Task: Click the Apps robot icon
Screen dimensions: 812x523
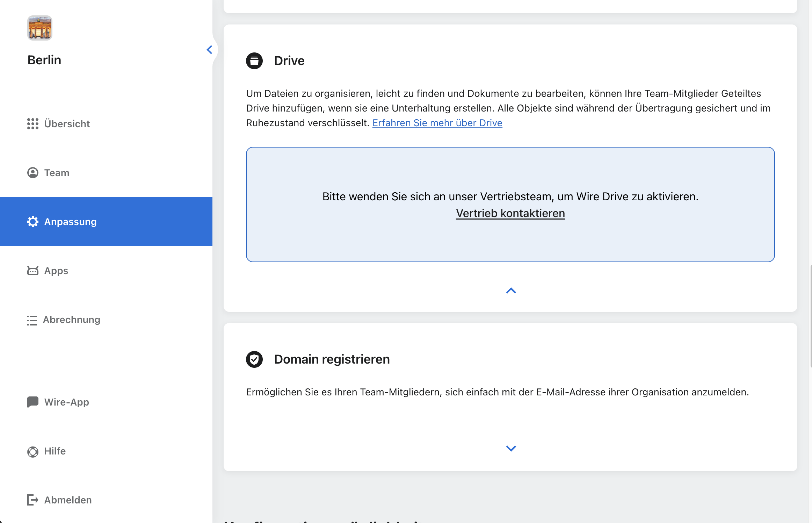Action: coord(33,271)
